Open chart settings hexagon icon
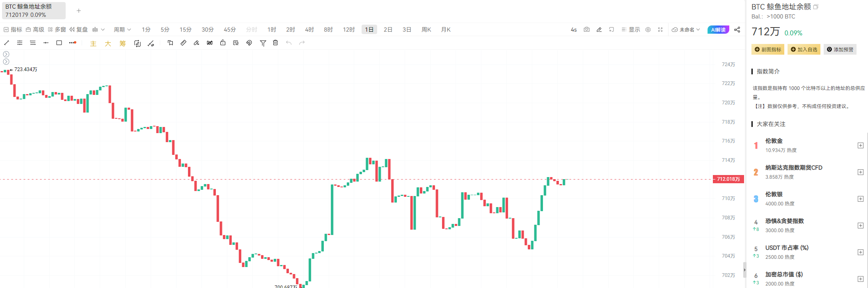Viewport: 868px width, 288px height. [x=648, y=30]
